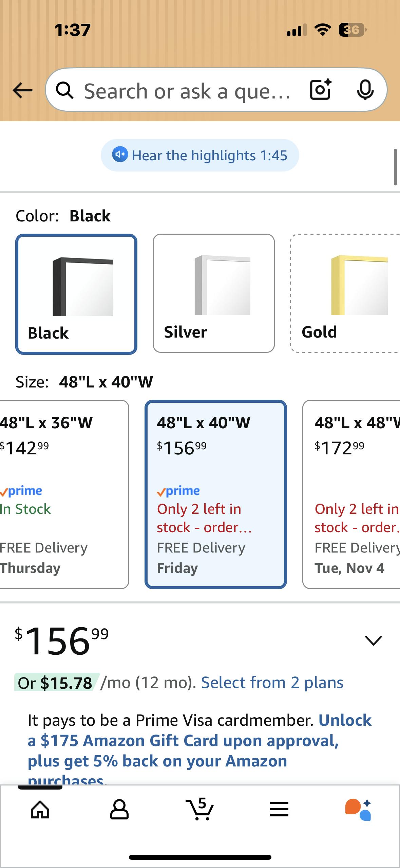
Task: Select the Black color swatch
Action: coord(76,294)
